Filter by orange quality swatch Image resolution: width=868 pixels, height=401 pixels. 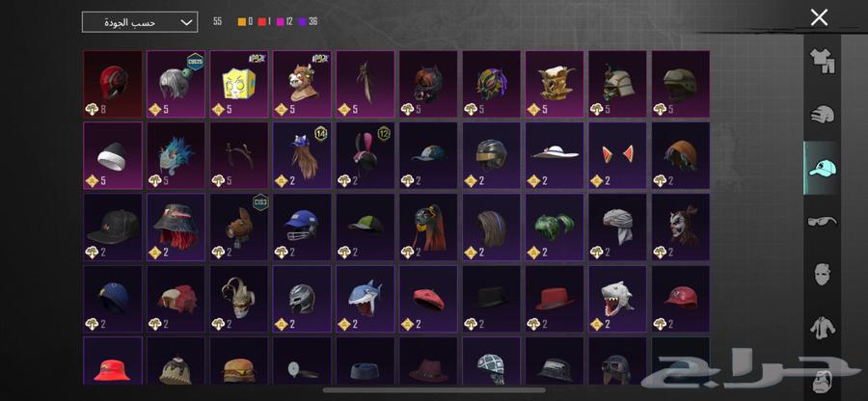(242, 21)
